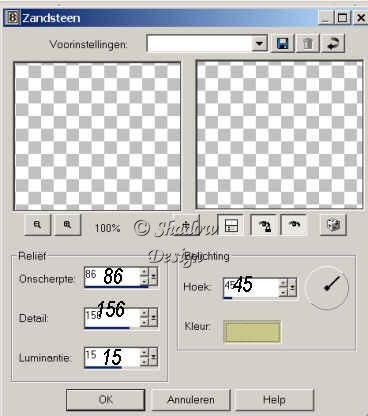Image resolution: width=368 pixels, height=416 pixels.
Task: Expand the Onscherpte slider dropdown arrow
Action: (154, 276)
